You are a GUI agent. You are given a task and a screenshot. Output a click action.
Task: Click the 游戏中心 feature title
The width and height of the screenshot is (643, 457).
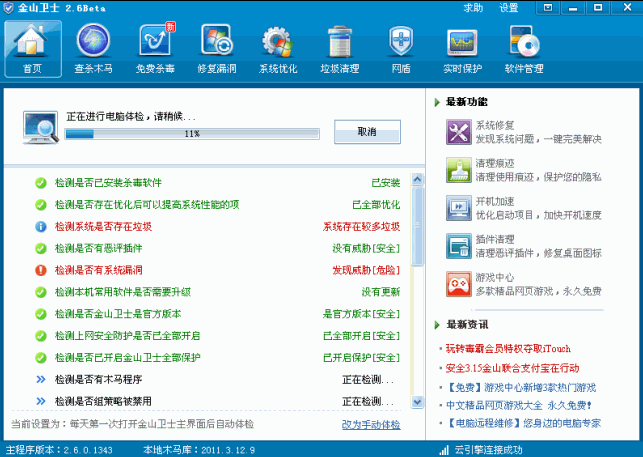pyautogui.click(x=495, y=277)
